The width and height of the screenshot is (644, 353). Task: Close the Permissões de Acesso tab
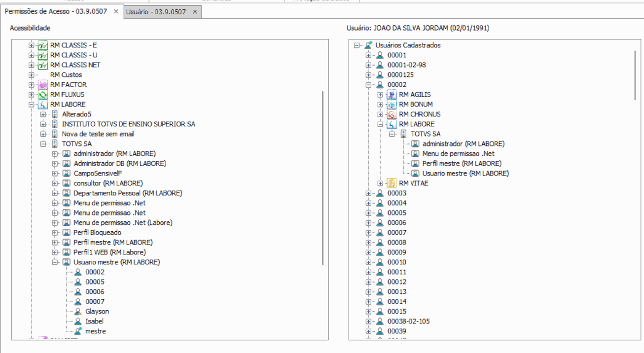pos(116,11)
